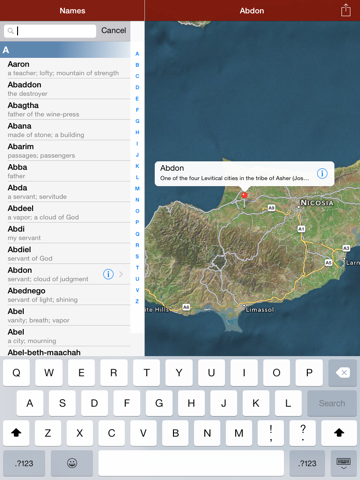Tap the question mark/period key

click(303, 433)
